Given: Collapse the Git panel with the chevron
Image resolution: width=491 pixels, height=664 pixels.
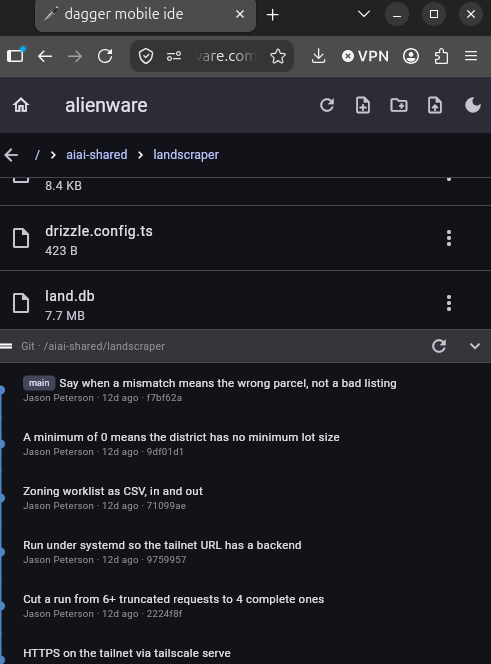Looking at the screenshot, I should click(475, 346).
